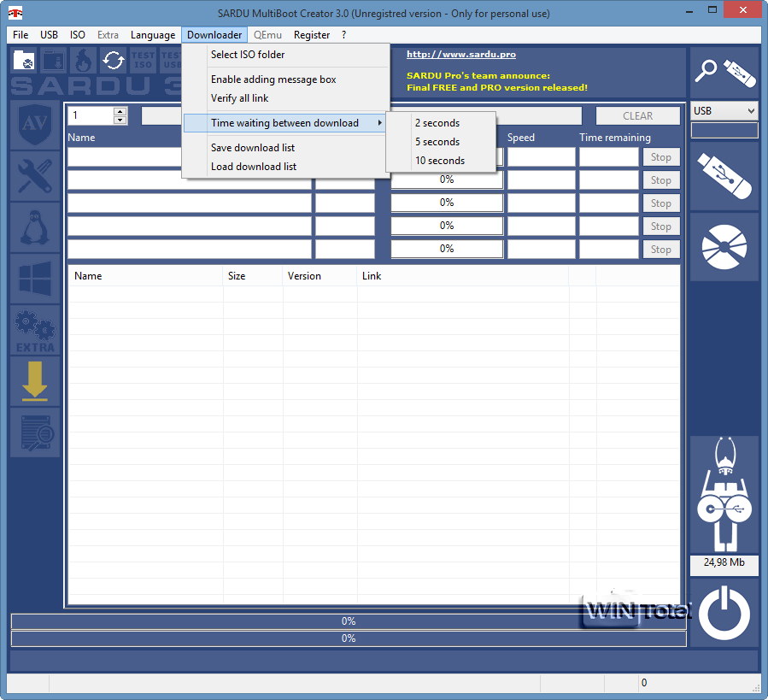The image size is (768, 700).
Task: Increase simultaneous downloads with spinner up arrow
Action: point(120,112)
